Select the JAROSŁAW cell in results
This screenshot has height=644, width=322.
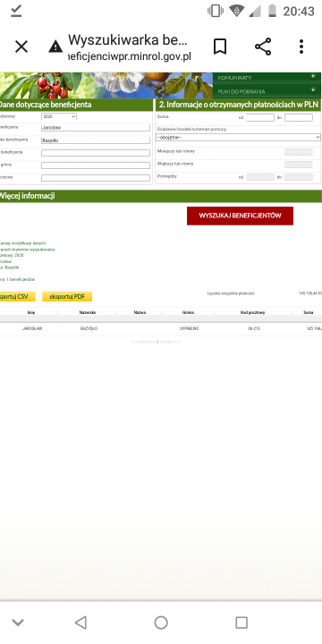pyautogui.click(x=32, y=329)
